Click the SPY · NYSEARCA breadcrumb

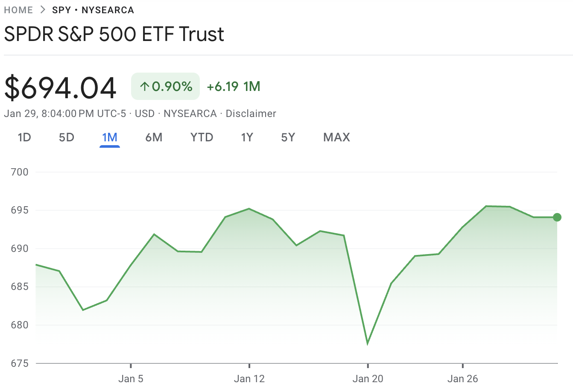[92, 10]
